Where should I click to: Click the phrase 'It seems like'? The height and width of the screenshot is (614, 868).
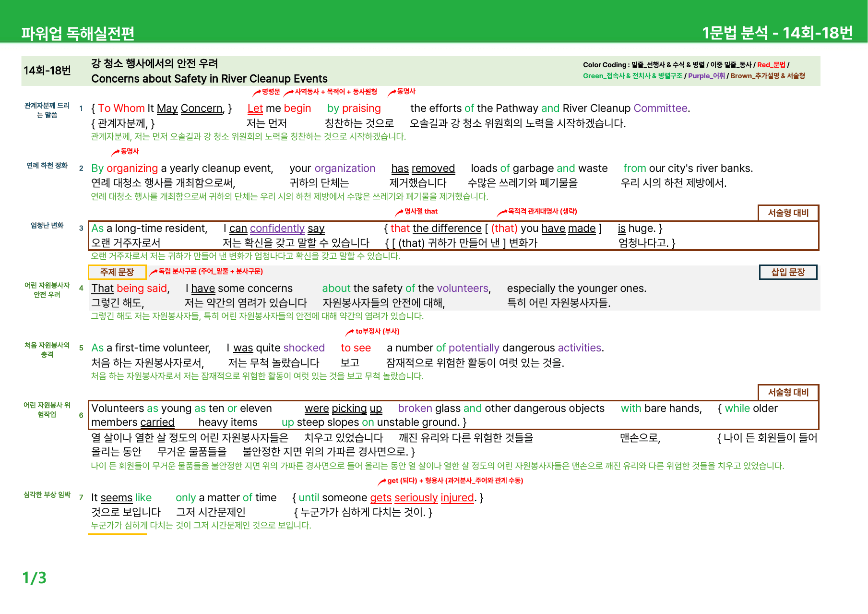(x=121, y=498)
